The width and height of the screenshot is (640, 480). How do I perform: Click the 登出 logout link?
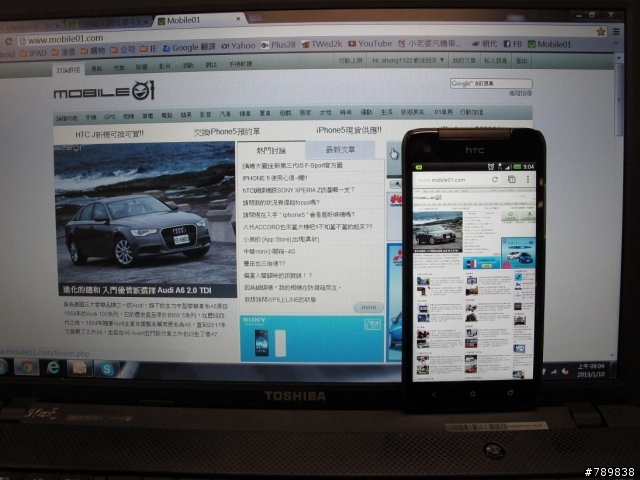click(x=522, y=61)
